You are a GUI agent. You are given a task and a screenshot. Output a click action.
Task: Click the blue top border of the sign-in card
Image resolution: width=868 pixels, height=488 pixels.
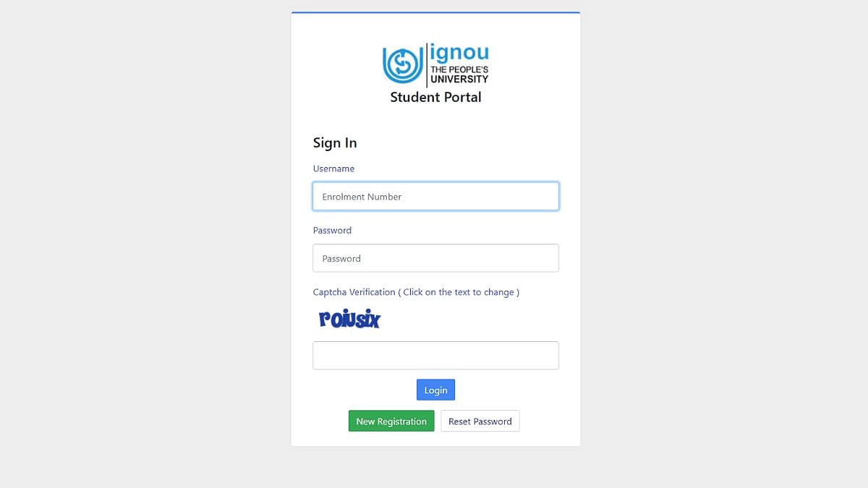435,12
